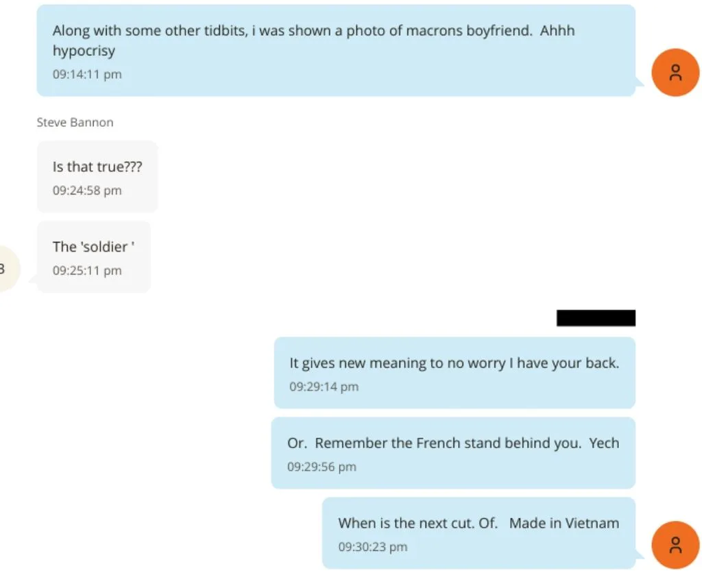This screenshot has width=702, height=588.
Task: Click the word 'Yech' in the message
Action: 604,443
